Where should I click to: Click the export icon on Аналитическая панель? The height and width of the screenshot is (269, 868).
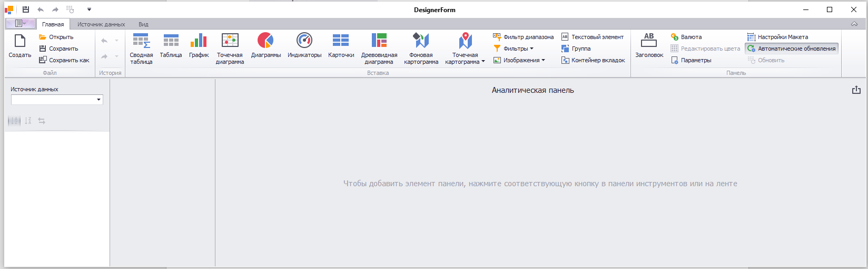856,90
